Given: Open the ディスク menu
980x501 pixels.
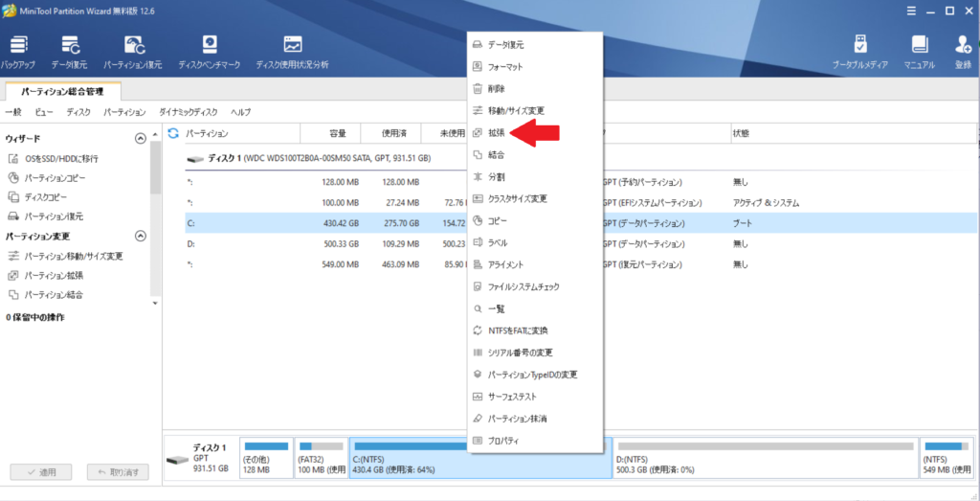Looking at the screenshot, I should point(78,112).
